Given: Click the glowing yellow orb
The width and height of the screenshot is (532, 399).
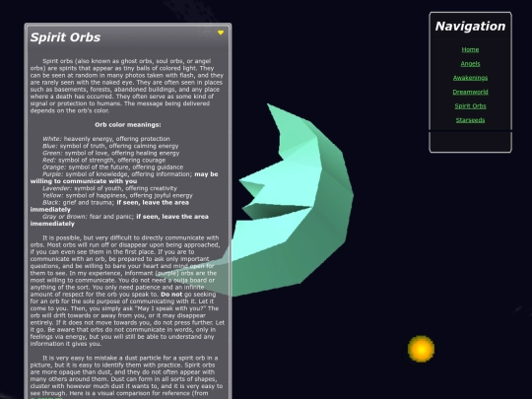Looking at the screenshot, I should (421, 349).
